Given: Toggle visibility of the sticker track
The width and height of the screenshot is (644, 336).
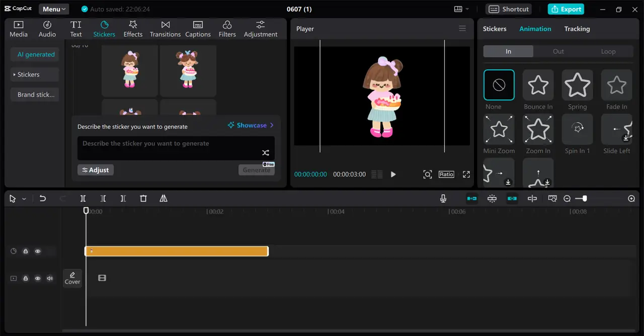Looking at the screenshot, I should pyautogui.click(x=38, y=251).
